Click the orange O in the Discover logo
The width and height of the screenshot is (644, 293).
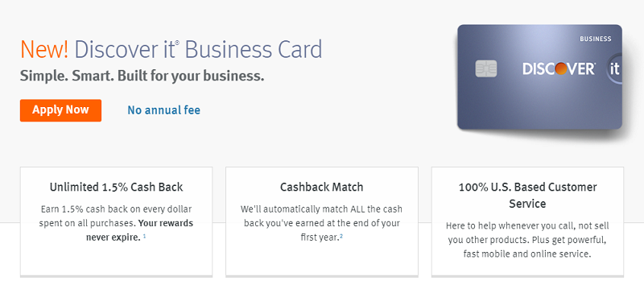click(x=560, y=68)
